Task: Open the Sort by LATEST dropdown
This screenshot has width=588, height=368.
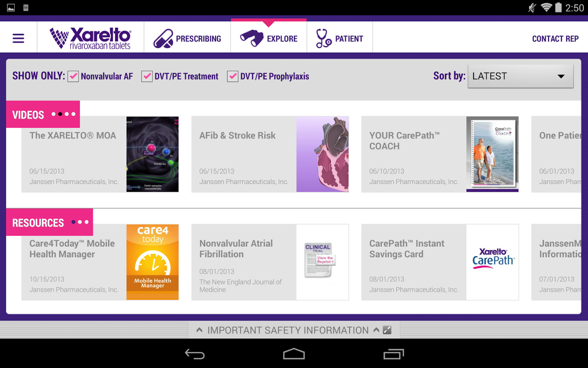Action: pos(521,76)
